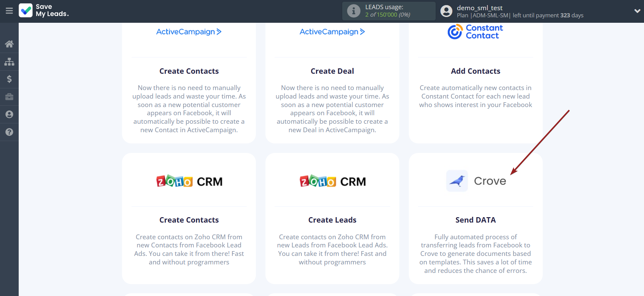The image size is (644, 296).
Task: Click the LEADS usage label
Action: click(x=384, y=7)
